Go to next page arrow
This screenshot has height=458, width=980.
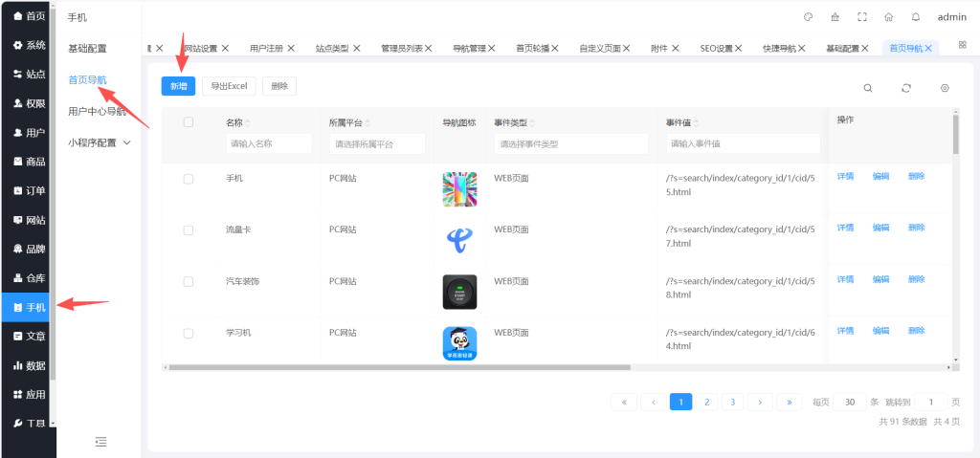(x=760, y=402)
